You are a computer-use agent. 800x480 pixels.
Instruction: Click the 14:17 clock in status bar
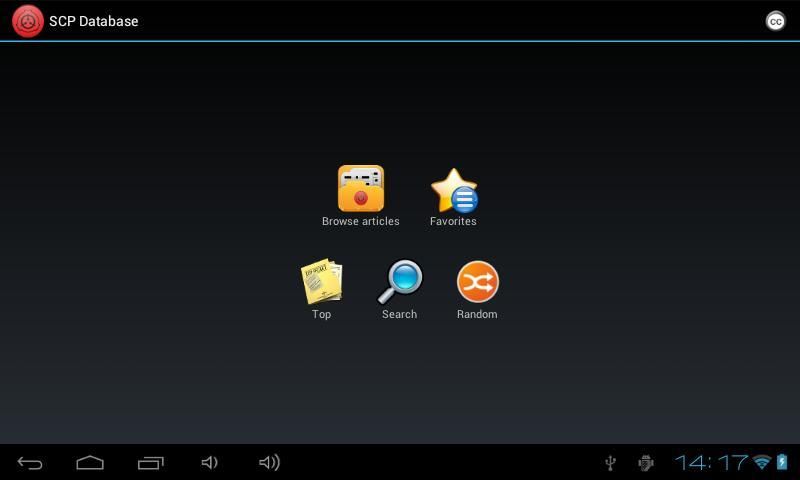tap(711, 462)
